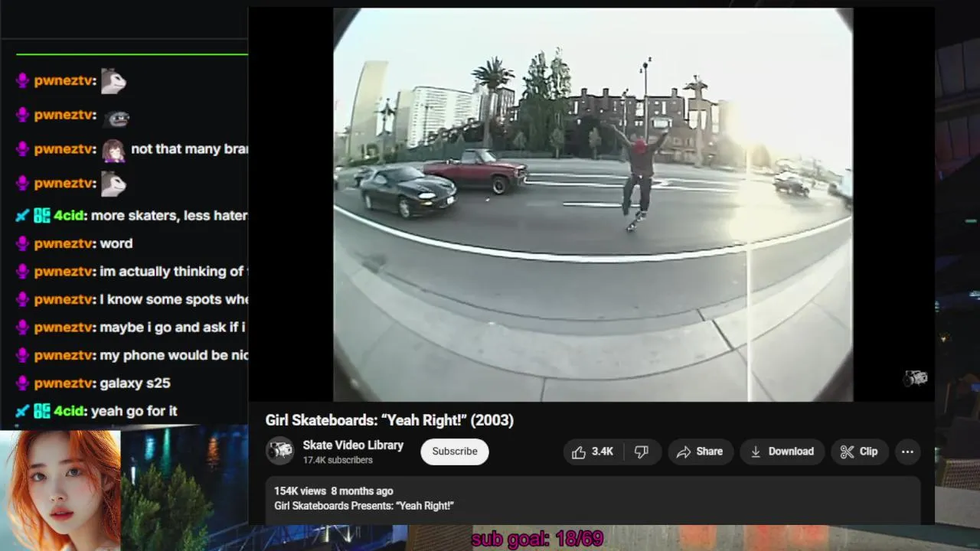
Task: Click the Skate Video Library channel avatar
Action: [279, 452]
